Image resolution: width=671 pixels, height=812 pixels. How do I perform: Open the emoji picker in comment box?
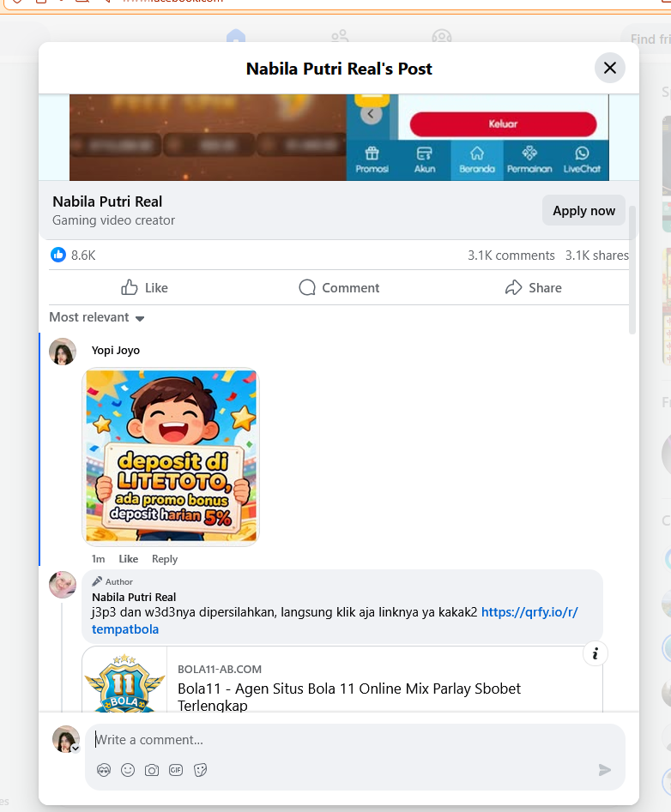pyautogui.click(x=128, y=770)
